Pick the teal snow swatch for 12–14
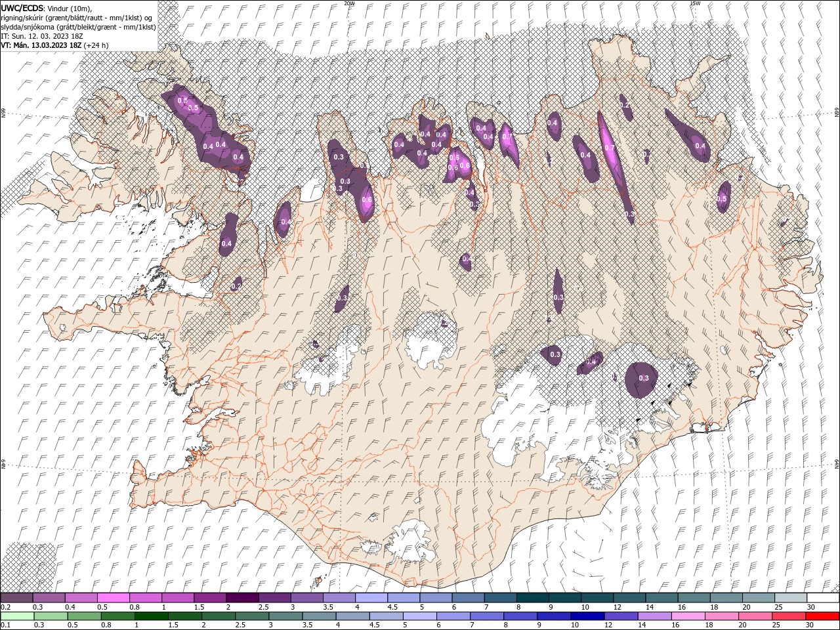The image size is (840, 630). [629, 597]
